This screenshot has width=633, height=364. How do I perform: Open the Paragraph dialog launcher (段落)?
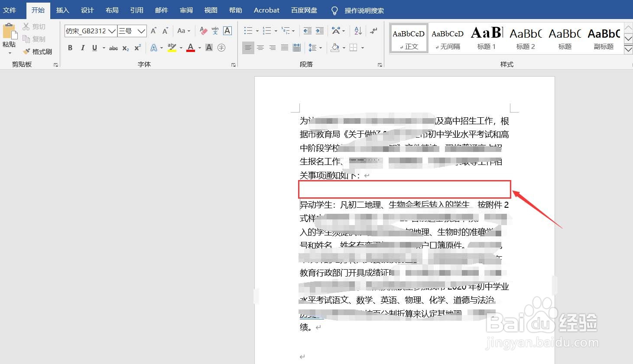(x=380, y=65)
